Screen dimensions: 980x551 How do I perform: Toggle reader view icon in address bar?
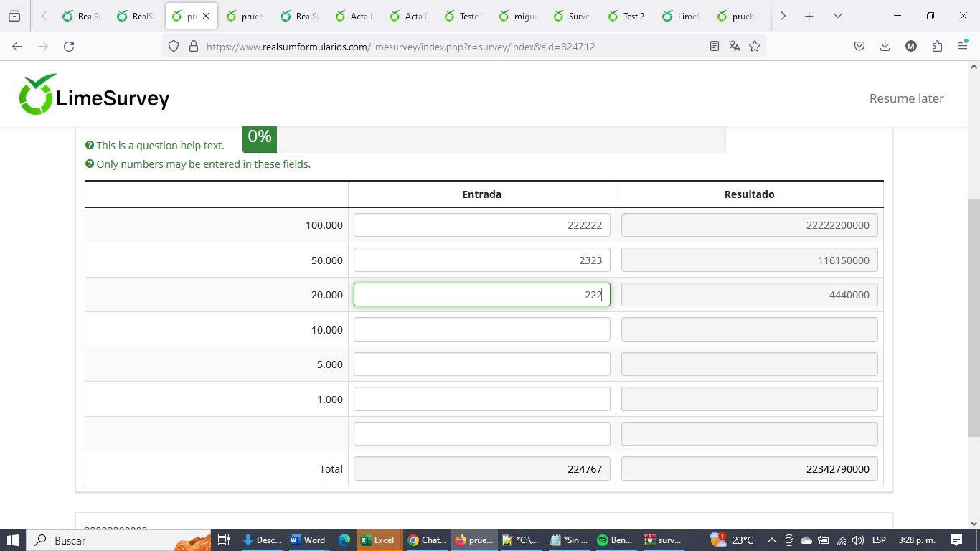pos(714,47)
